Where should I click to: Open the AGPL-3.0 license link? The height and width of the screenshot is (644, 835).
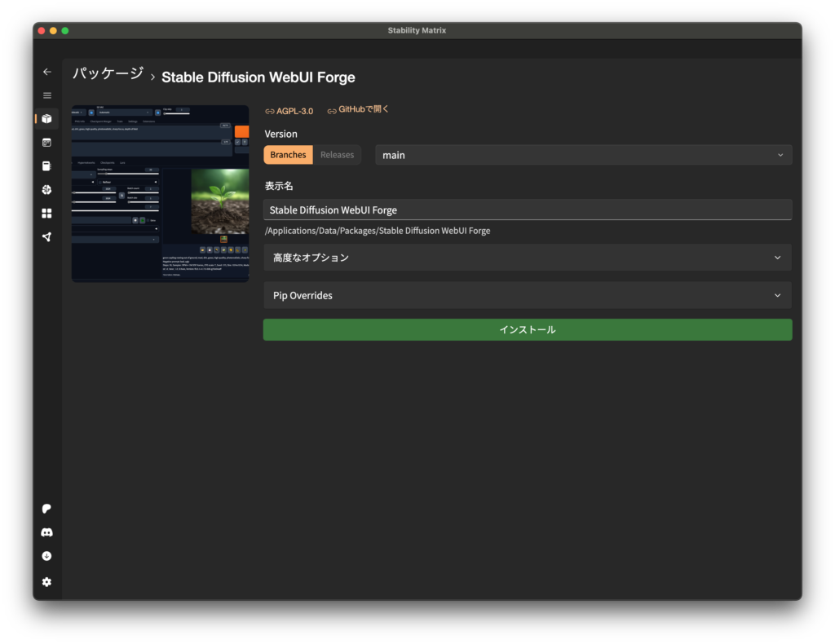pyautogui.click(x=289, y=111)
